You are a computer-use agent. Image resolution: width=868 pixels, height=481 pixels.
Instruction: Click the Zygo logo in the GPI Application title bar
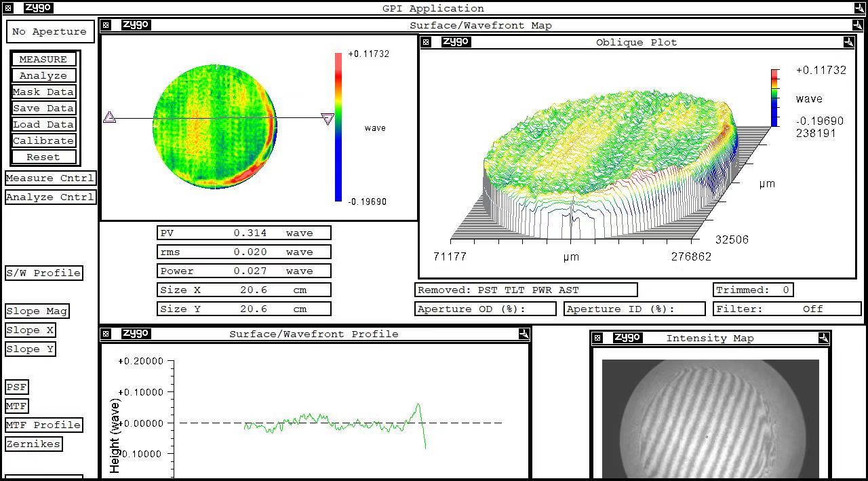37,8
